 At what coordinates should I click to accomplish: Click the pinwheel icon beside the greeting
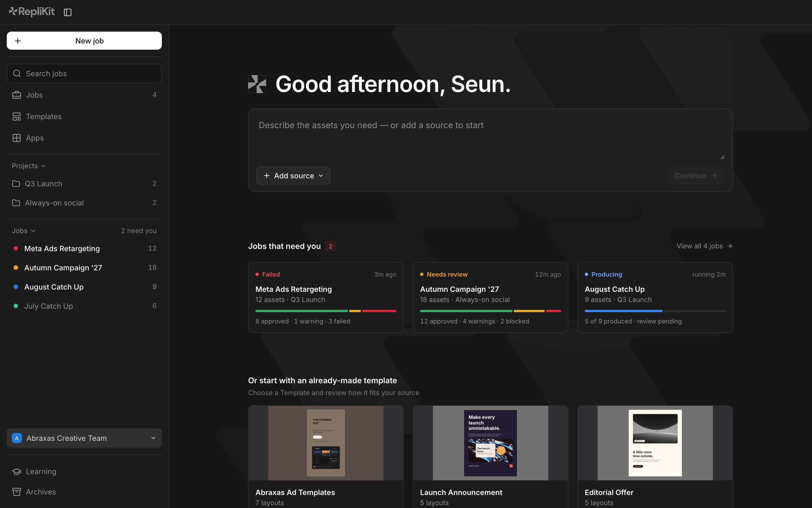pos(257,84)
